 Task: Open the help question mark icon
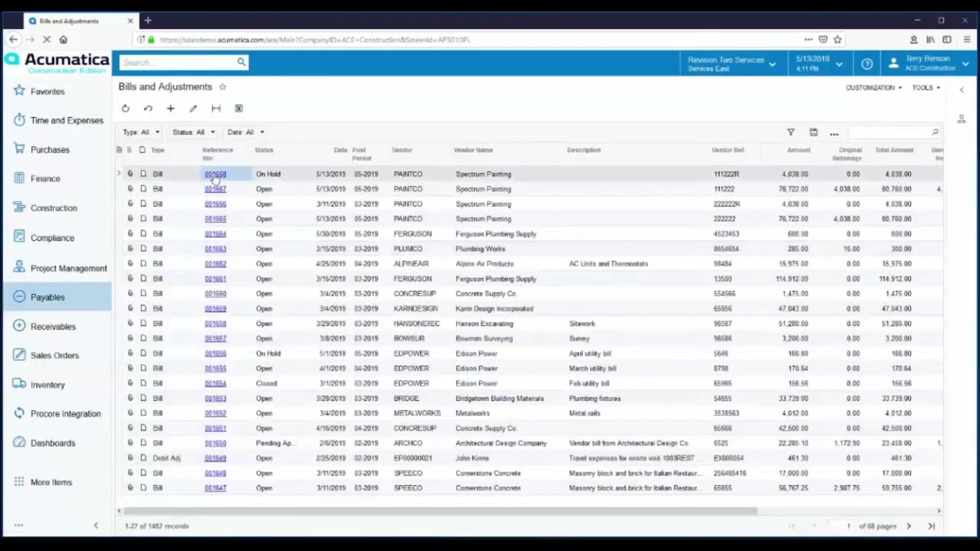pos(867,64)
